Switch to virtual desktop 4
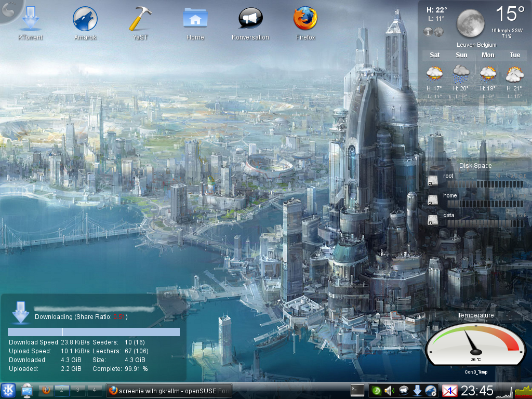The height and width of the screenshot is (399, 532). click(x=94, y=390)
